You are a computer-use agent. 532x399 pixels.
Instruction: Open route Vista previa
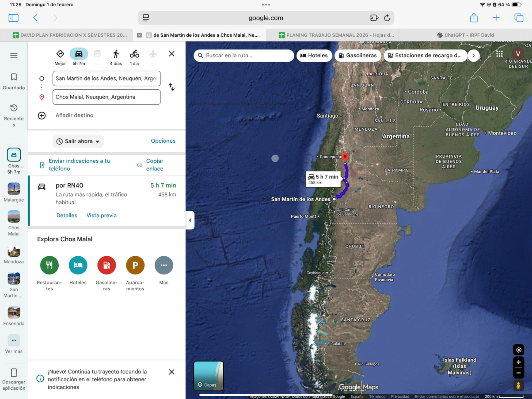click(x=102, y=215)
